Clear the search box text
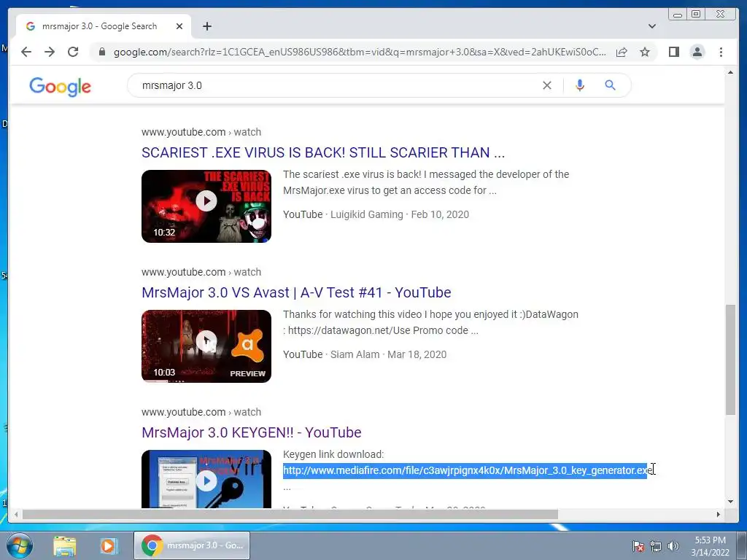The image size is (747, 560). coord(547,85)
